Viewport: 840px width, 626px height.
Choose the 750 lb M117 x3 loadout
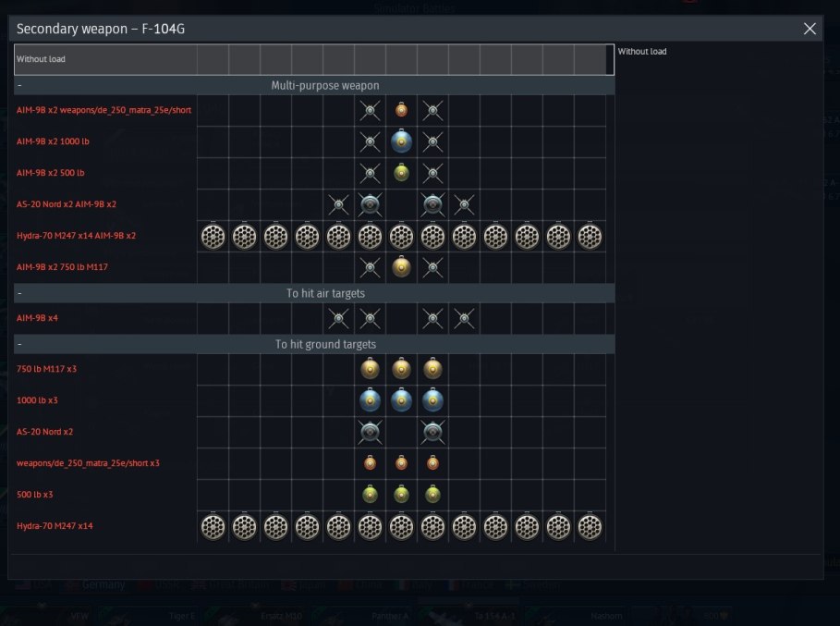coord(314,369)
